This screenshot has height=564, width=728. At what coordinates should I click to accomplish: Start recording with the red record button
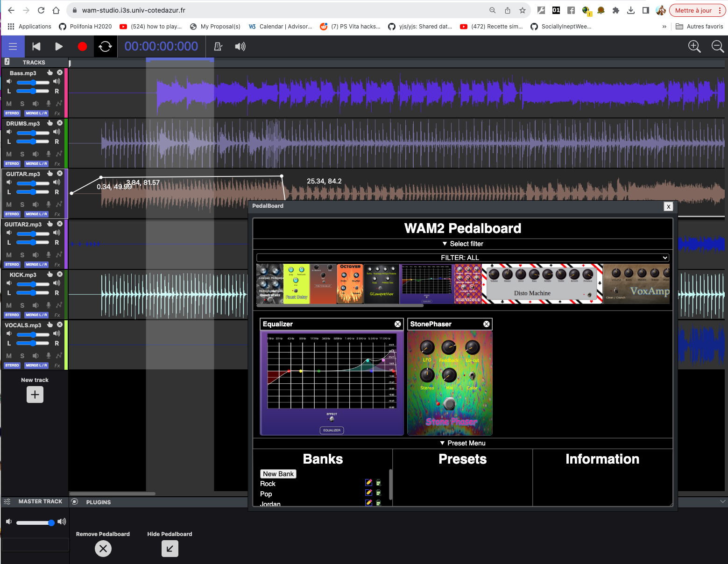[x=82, y=46]
